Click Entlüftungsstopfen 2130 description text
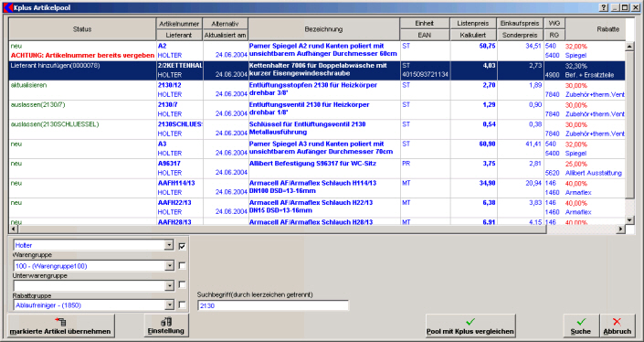The height and width of the screenshot is (342, 644). pyautogui.click(x=313, y=90)
